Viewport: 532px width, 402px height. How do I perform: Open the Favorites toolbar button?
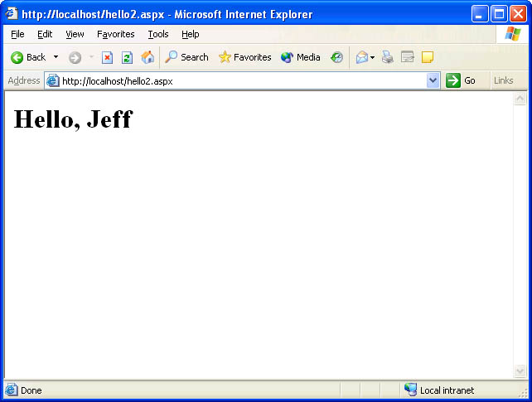pos(244,57)
